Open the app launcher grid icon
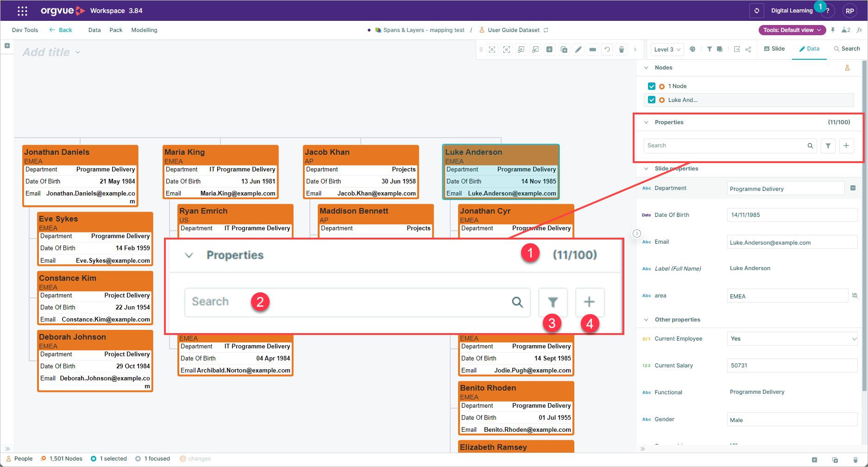The image size is (868, 467). [22, 11]
